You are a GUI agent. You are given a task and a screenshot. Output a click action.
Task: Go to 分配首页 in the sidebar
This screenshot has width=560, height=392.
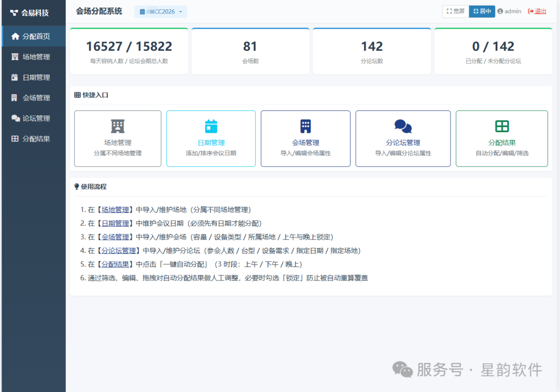pos(34,36)
